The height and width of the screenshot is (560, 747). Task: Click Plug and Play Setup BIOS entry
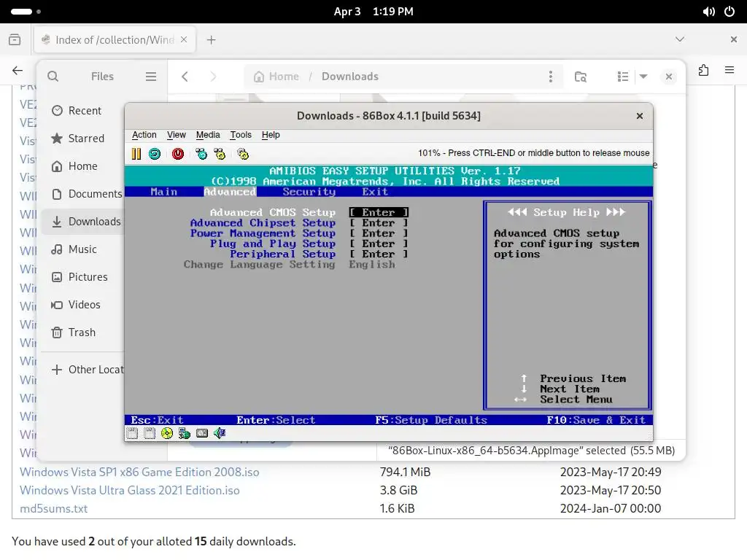tap(273, 244)
